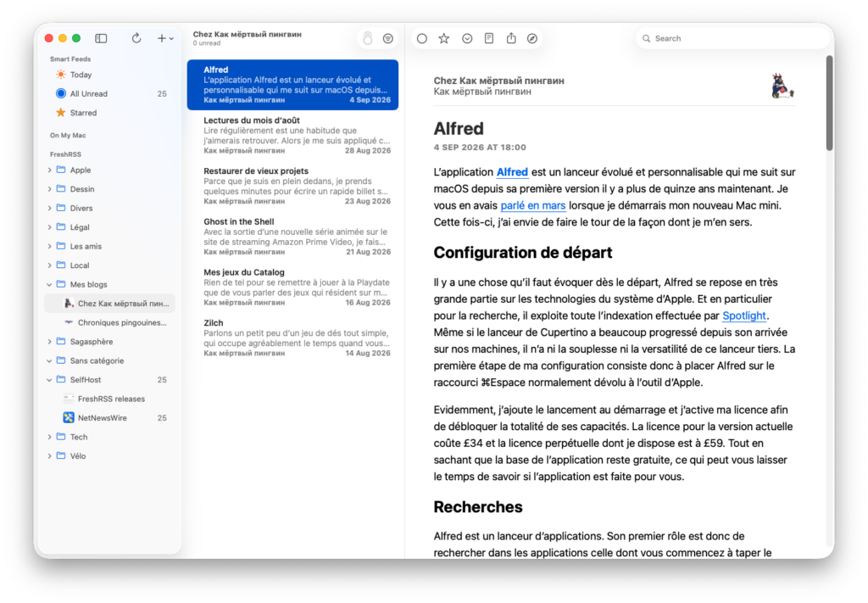
Task: Select the Alfred article in the list
Action: pyautogui.click(x=292, y=85)
